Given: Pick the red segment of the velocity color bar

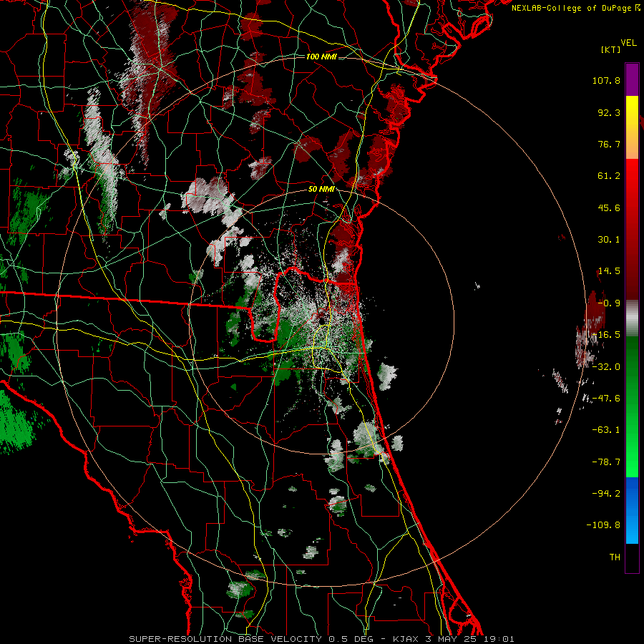Looking at the screenshot, I should (x=632, y=229).
